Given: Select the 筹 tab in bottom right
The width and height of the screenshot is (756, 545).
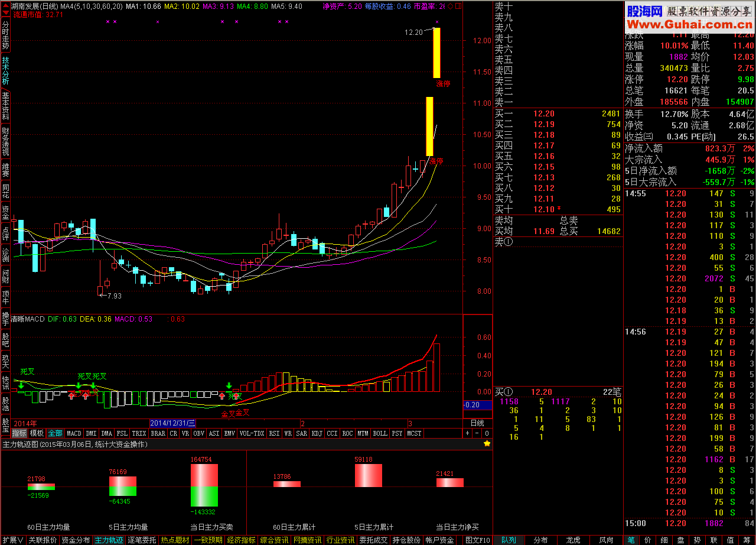Looking at the screenshot, I should point(746,540).
